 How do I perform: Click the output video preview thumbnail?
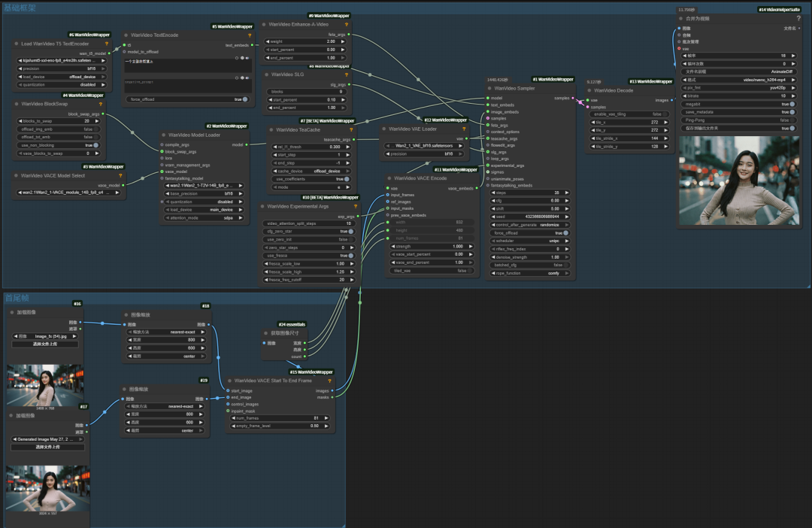pos(738,181)
